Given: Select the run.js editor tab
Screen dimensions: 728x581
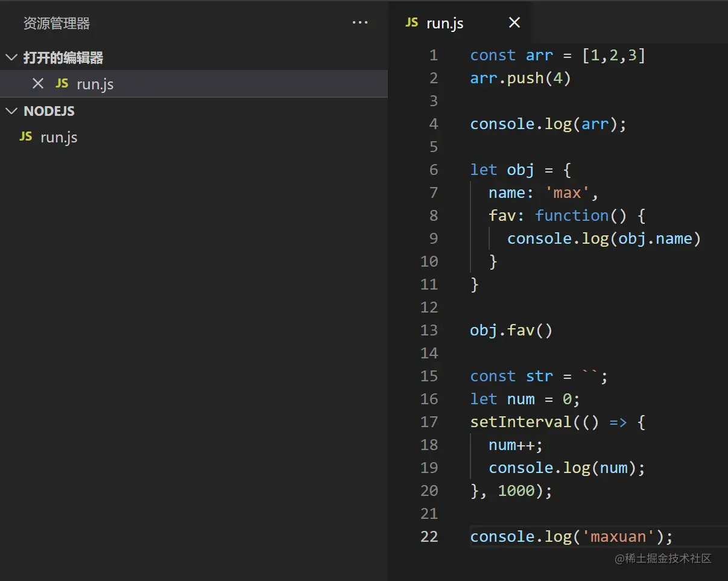Looking at the screenshot, I should (x=460, y=23).
